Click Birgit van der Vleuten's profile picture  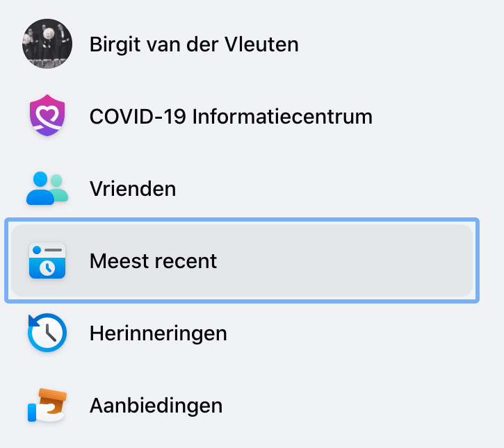47,44
